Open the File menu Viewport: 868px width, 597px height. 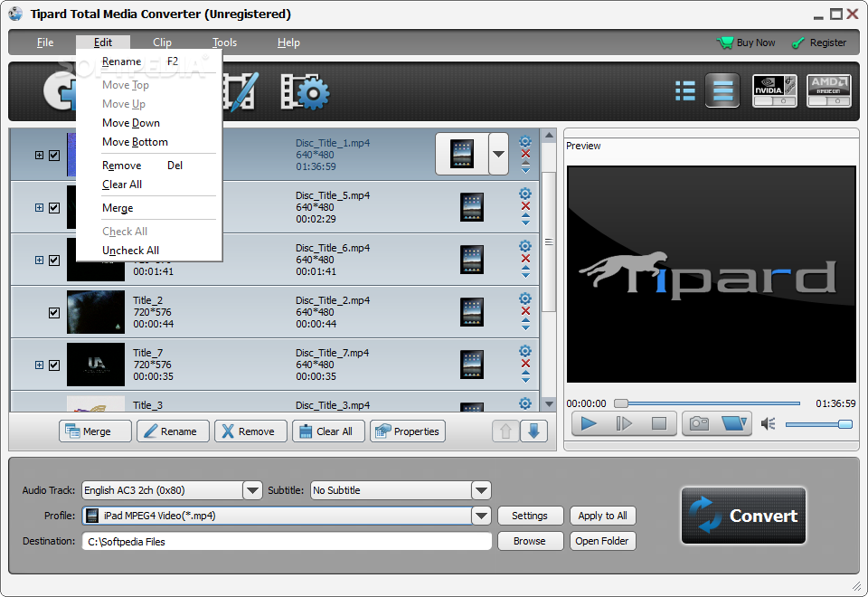45,43
